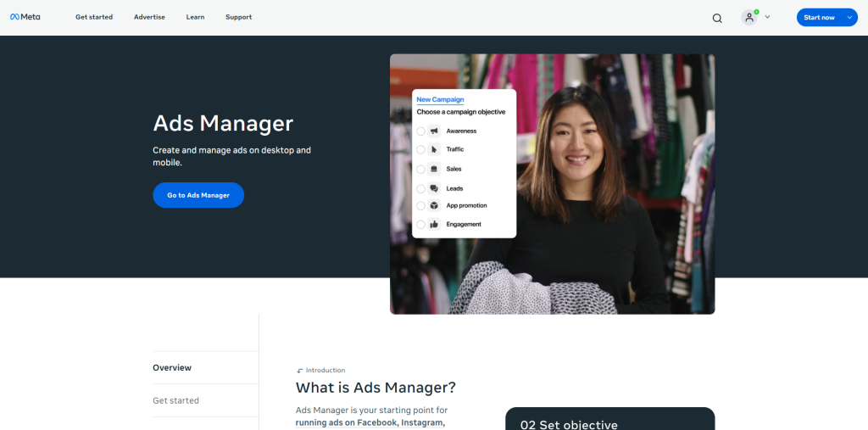Screen dimensions: 868x430
Task: Click the user account avatar icon
Action: (749, 17)
